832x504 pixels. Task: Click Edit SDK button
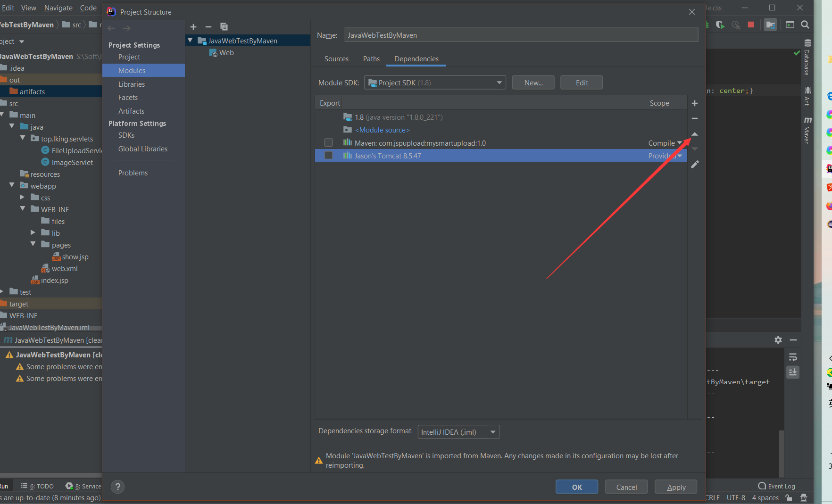point(582,83)
